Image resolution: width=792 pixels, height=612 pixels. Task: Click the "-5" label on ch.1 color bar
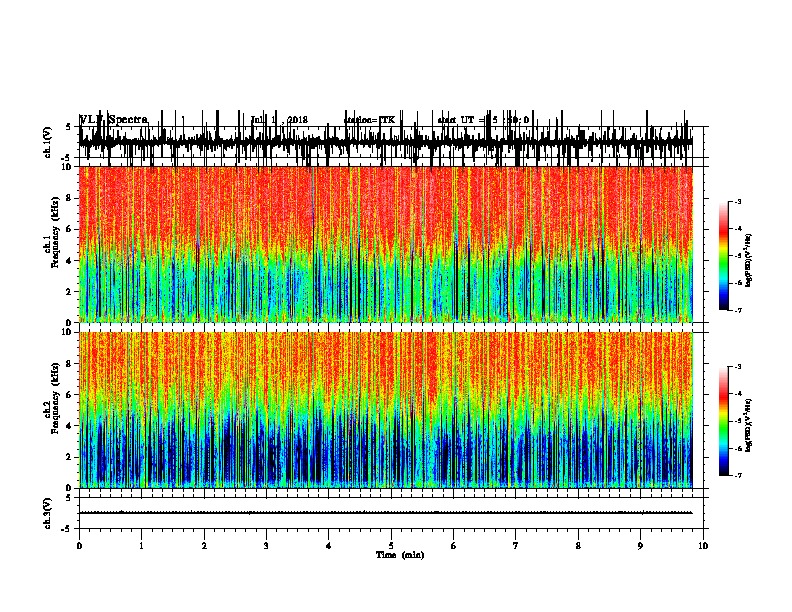[738, 256]
